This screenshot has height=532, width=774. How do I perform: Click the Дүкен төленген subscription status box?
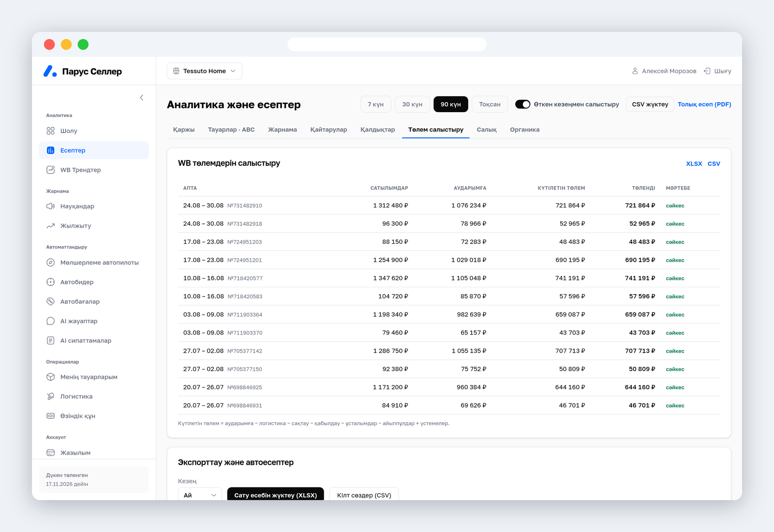click(x=94, y=480)
